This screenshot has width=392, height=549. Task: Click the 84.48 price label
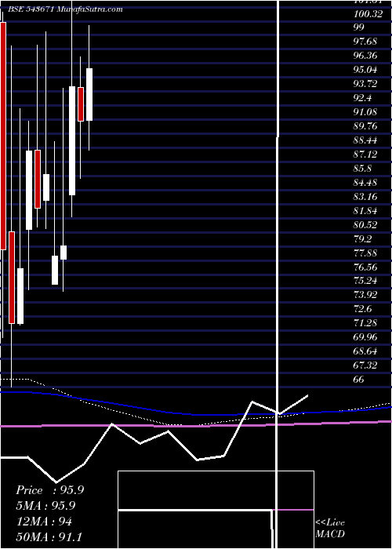click(x=365, y=183)
